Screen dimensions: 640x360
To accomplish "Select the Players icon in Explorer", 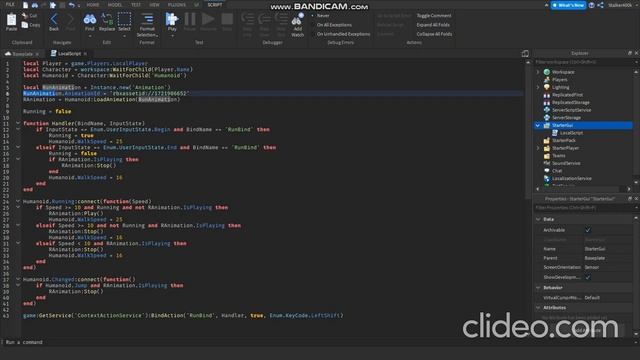I will click(547, 80).
